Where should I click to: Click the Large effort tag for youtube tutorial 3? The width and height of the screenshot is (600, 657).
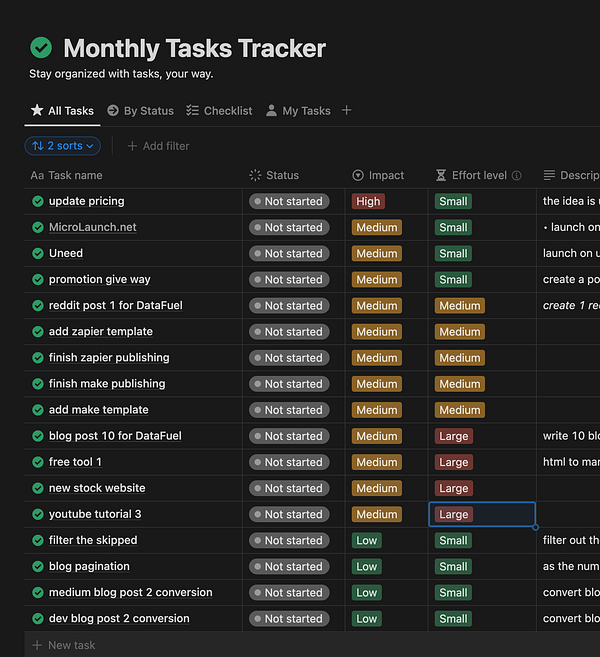tap(453, 514)
